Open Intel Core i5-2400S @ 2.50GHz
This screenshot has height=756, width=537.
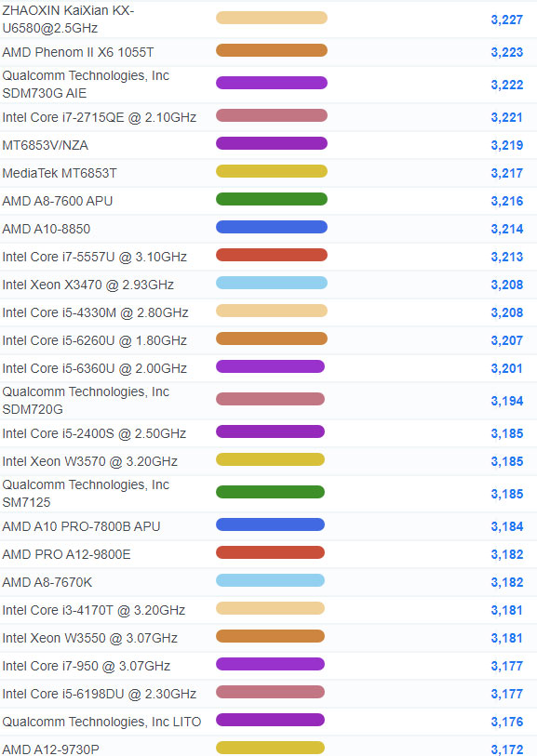point(94,433)
